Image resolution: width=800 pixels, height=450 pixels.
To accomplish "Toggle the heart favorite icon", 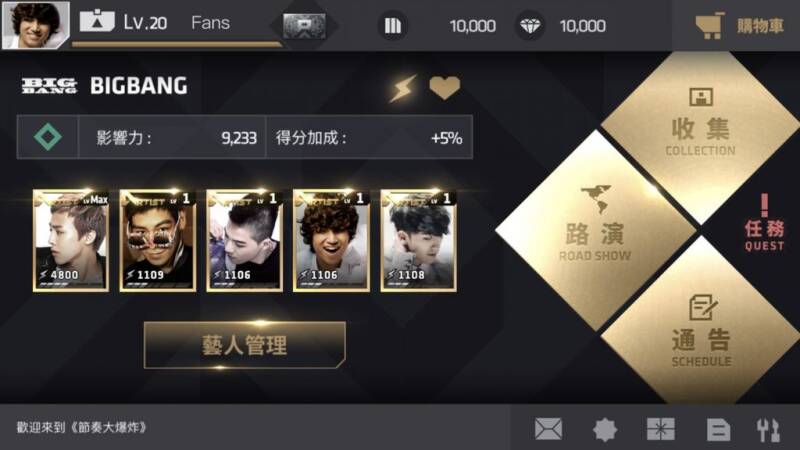I will [444, 88].
